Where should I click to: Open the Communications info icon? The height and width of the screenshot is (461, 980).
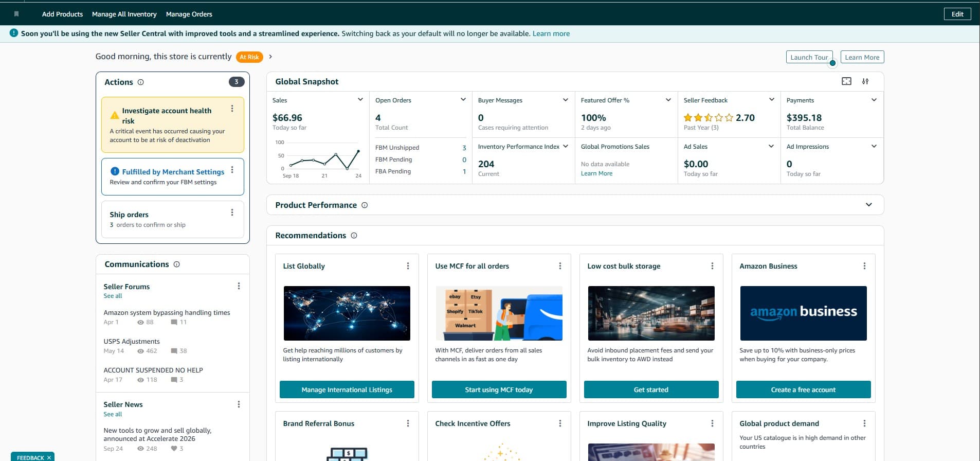pyautogui.click(x=177, y=264)
